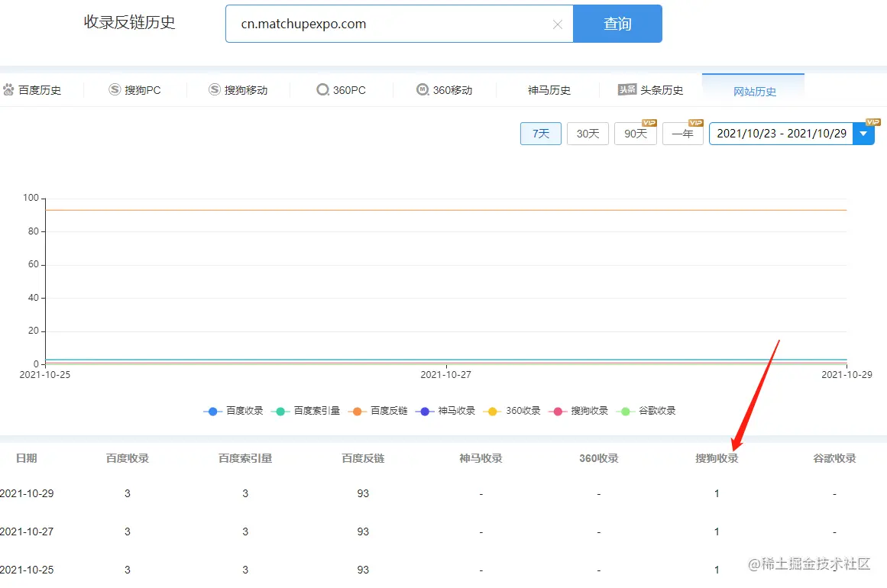Switch to the 搜狗移动 tab
Screen dimensions: 887x588
(x=238, y=90)
